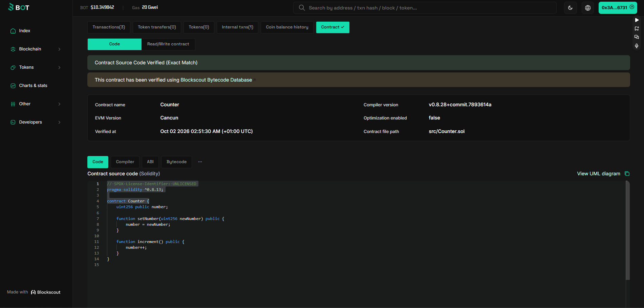The image size is (644, 308).
Task: Click Made with Blockscout link
Action: pyautogui.click(x=34, y=292)
